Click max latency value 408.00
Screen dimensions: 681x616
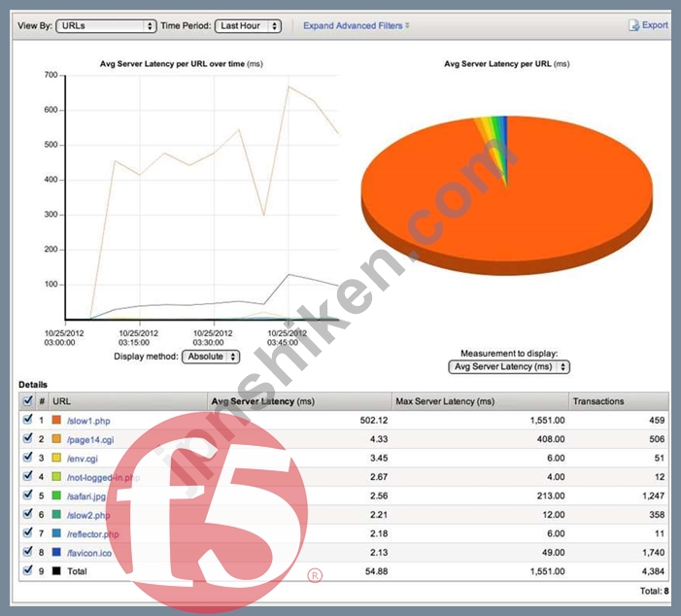click(551, 439)
